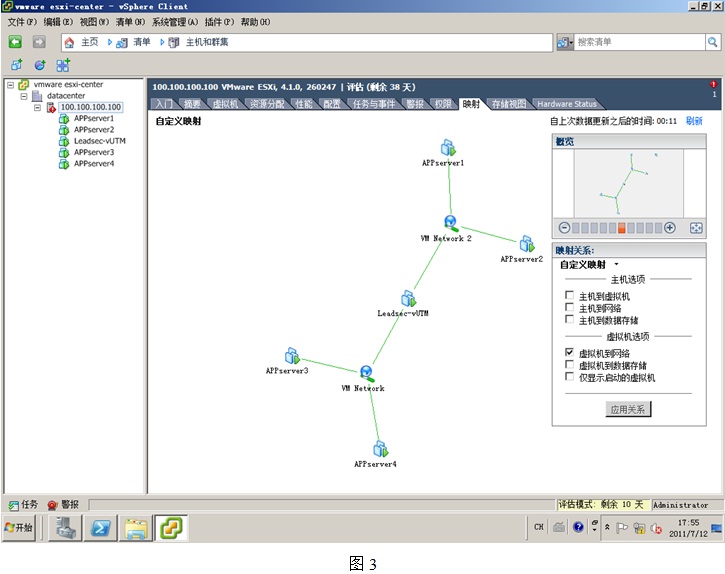This screenshot has width=725, height=574.
Task: Select Leadsec-vUTM in the inventory tree
Action: [x=99, y=141]
